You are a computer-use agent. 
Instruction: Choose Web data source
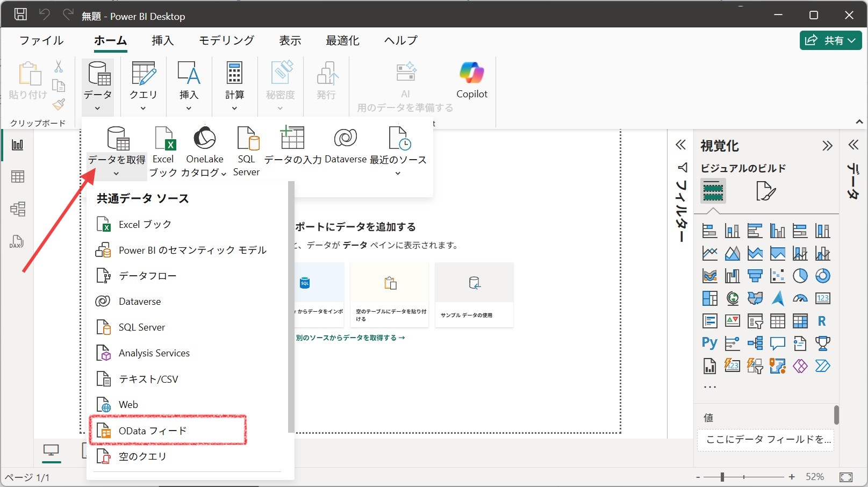click(x=188, y=405)
